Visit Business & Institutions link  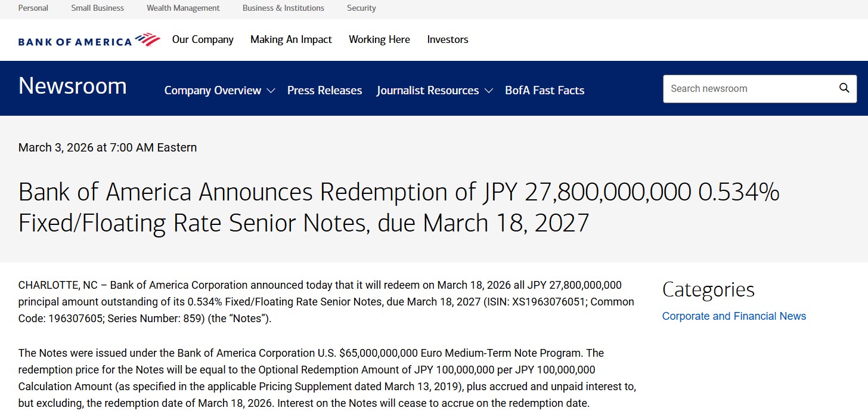pos(283,8)
